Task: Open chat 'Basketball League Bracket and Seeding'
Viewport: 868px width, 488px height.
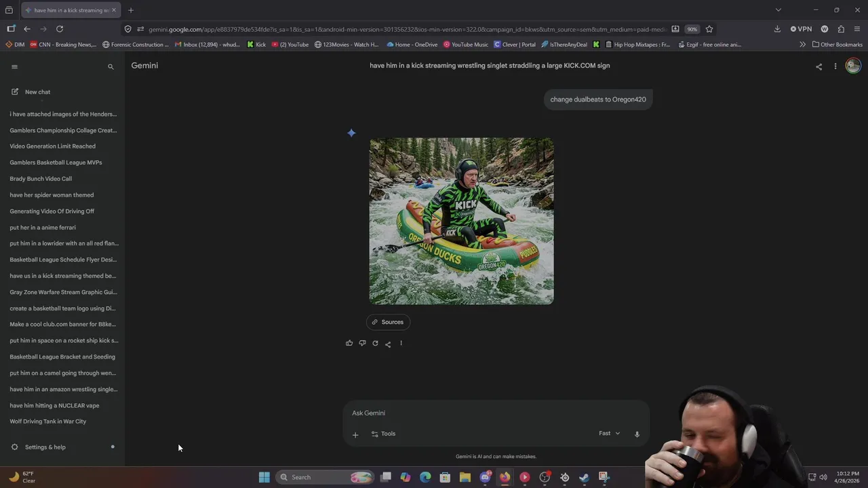Action: 62,357
